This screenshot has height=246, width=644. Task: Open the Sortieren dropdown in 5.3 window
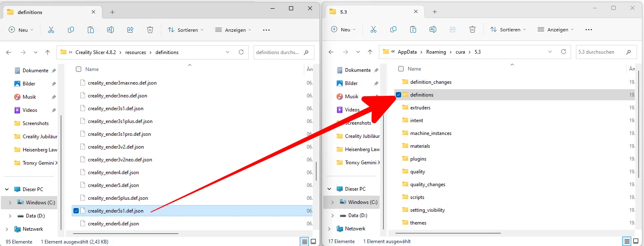508,29
